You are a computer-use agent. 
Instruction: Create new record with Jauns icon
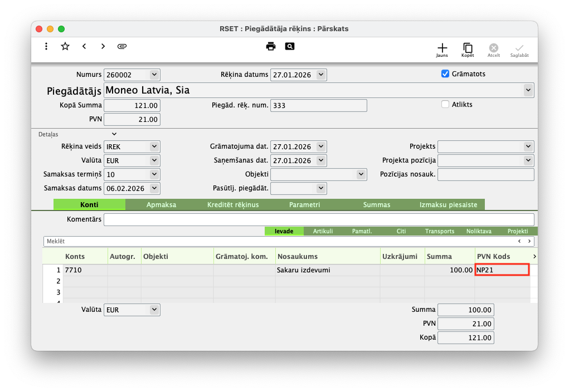(x=442, y=49)
